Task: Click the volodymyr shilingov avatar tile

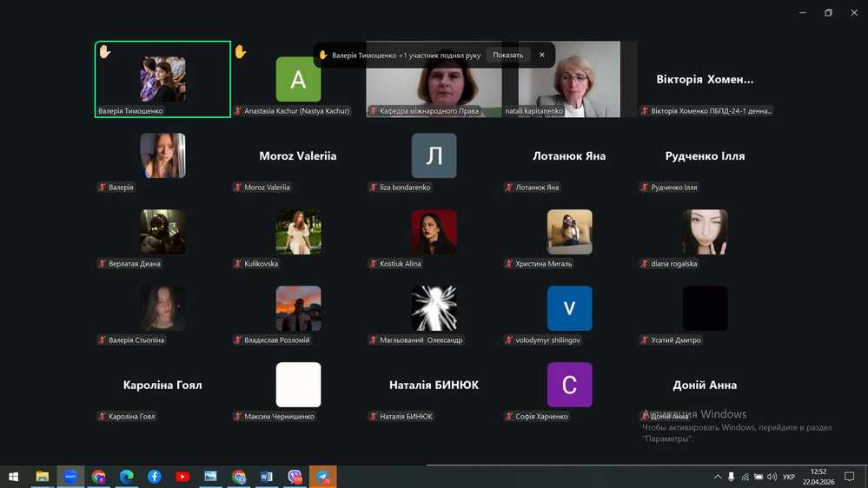Action: coord(569,308)
